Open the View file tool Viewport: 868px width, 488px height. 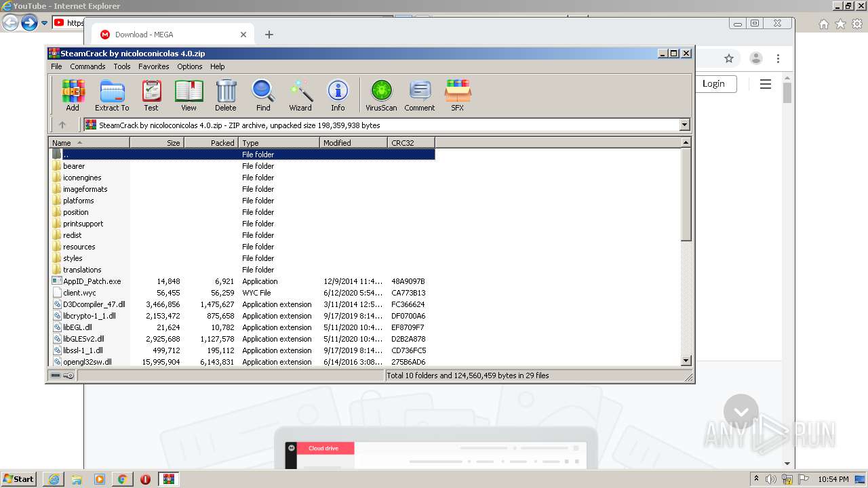click(189, 95)
